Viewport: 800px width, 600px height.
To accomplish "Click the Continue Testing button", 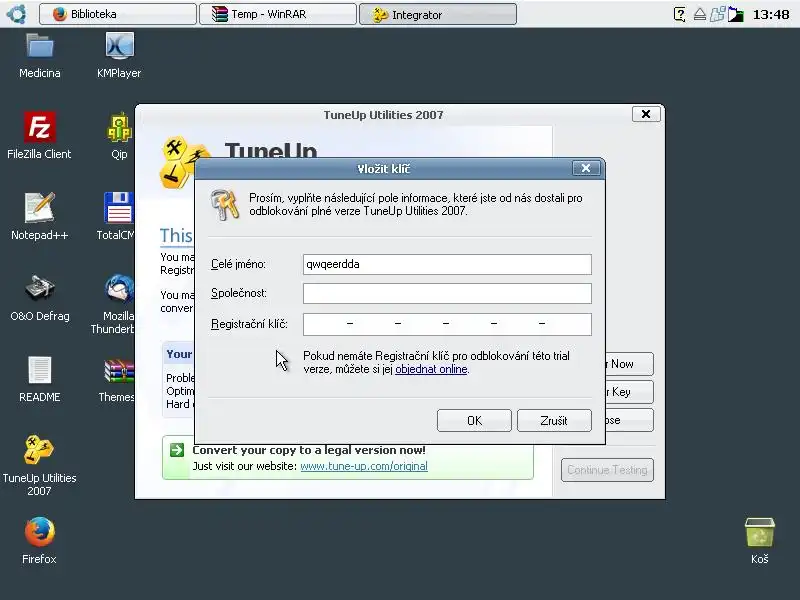I will click(x=607, y=470).
